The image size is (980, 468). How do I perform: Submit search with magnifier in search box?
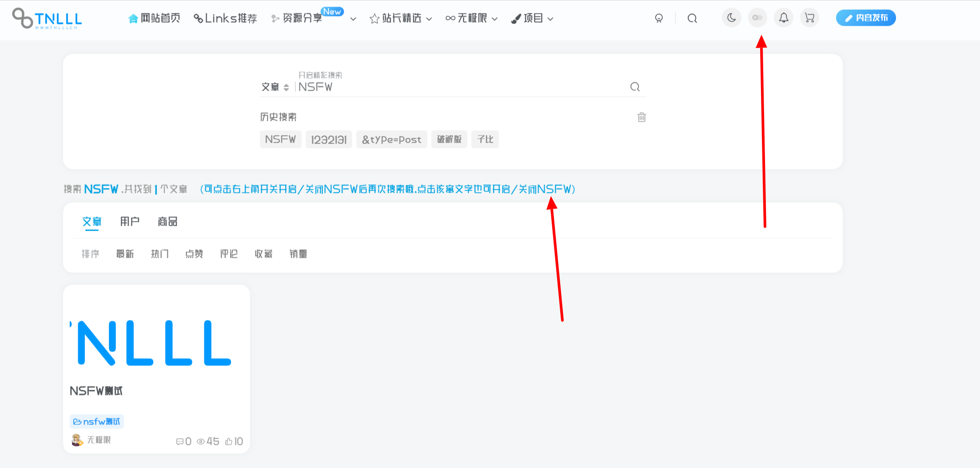coord(635,87)
